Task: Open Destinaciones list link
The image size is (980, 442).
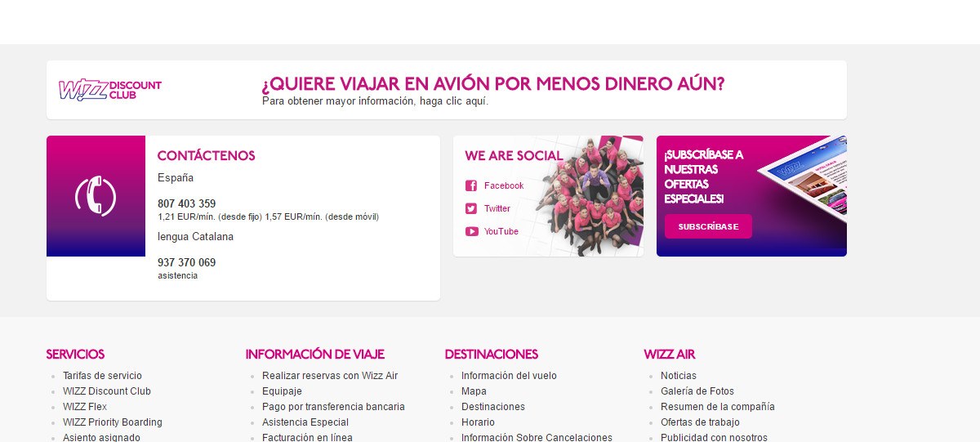Action: tap(493, 407)
